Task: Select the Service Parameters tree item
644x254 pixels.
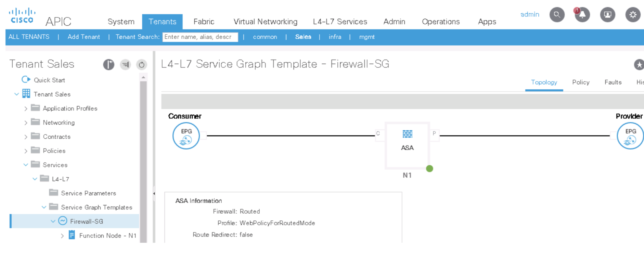Action: point(88,193)
